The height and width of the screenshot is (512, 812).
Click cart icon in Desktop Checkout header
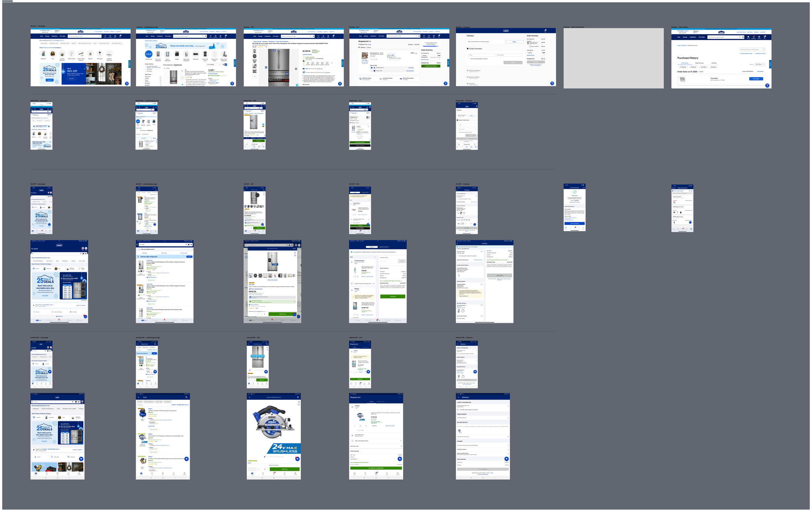click(x=545, y=31)
